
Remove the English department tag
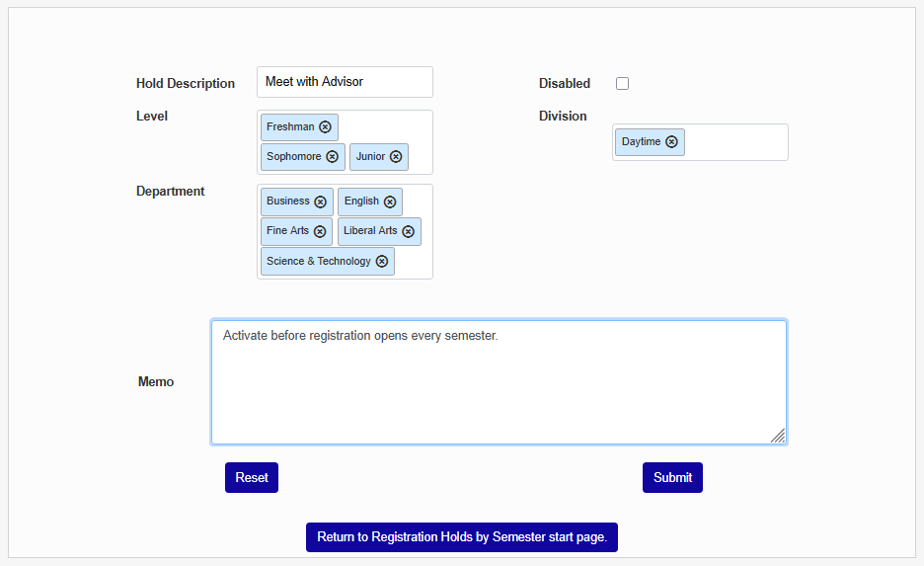click(390, 202)
